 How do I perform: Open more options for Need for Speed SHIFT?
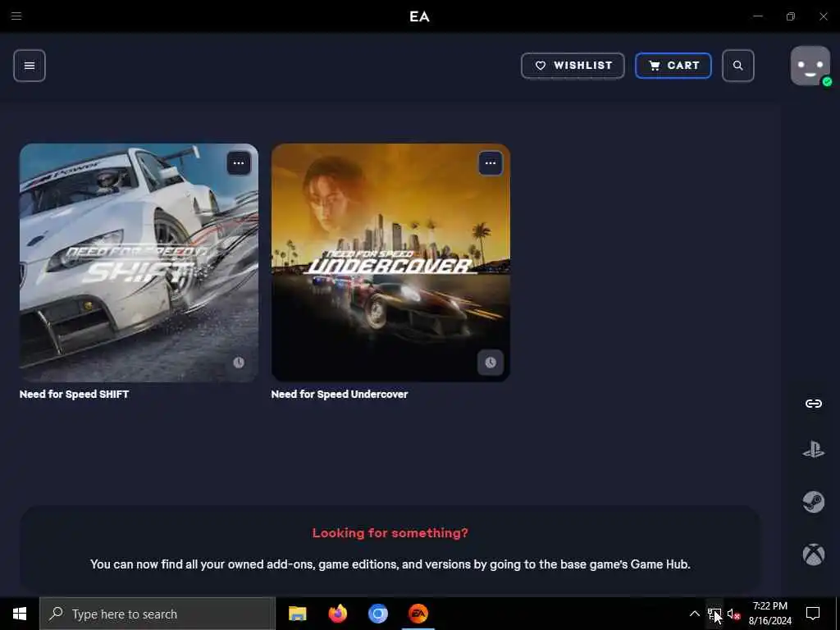pyautogui.click(x=239, y=163)
